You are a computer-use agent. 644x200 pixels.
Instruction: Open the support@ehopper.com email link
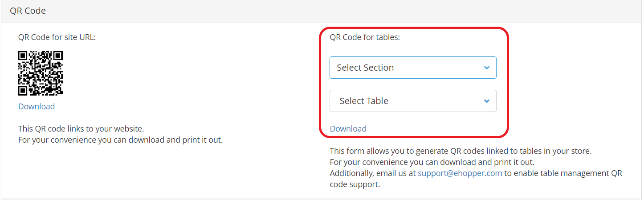(x=460, y=173)
